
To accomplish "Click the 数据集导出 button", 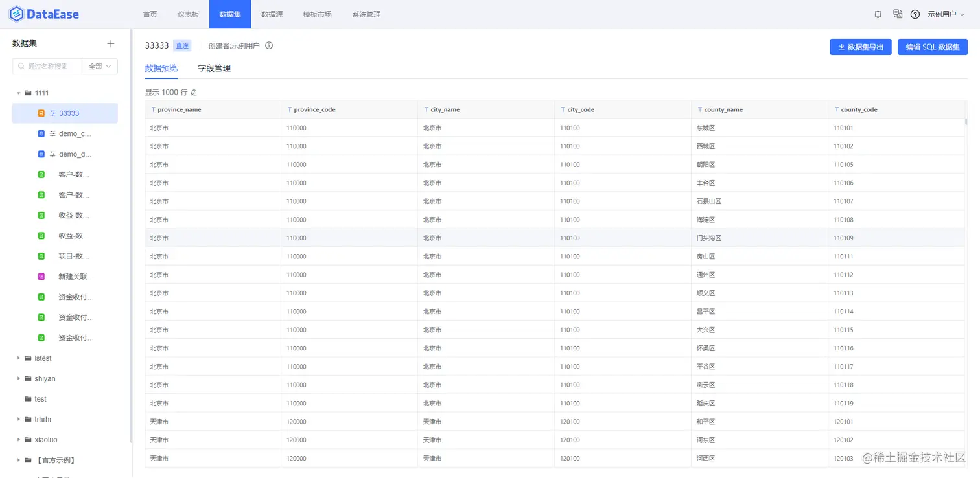I will [x=861, y=47].
